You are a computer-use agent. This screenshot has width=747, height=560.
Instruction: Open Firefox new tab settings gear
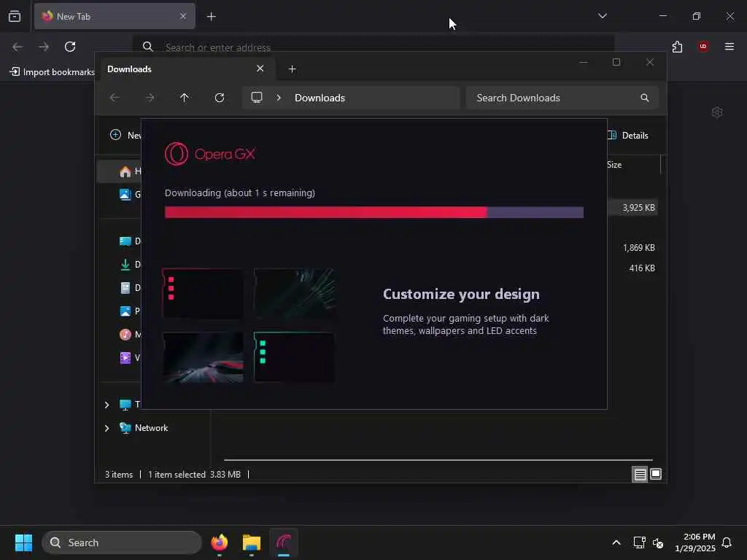tap(717, 112)
